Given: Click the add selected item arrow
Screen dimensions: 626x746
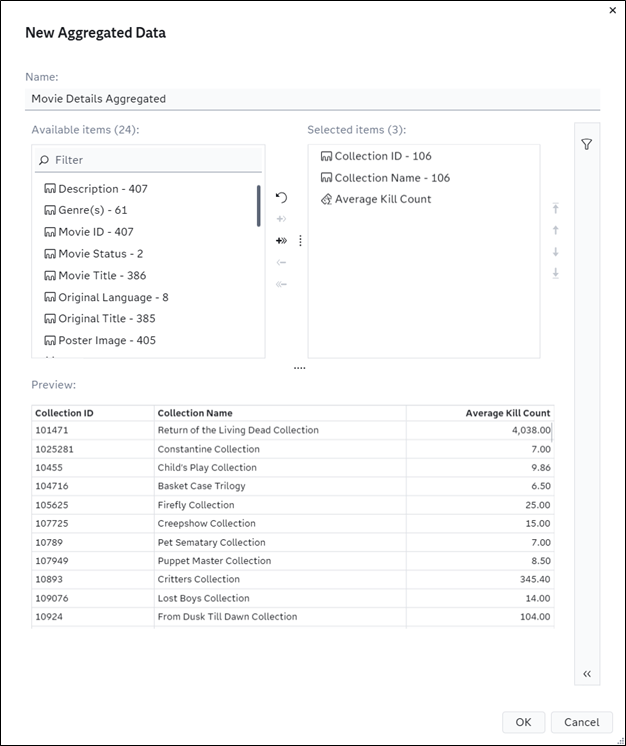Looking at the screenshot, I should tap(281, 219).
